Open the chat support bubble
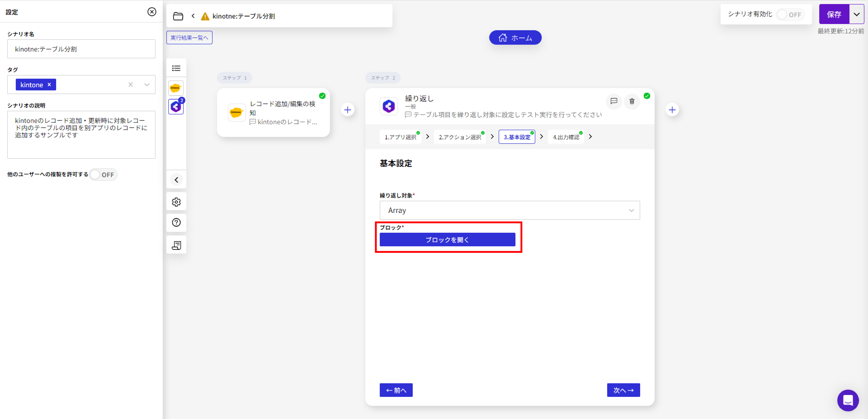868x419 pixels. pyautogui.click(x=848, y=400)
